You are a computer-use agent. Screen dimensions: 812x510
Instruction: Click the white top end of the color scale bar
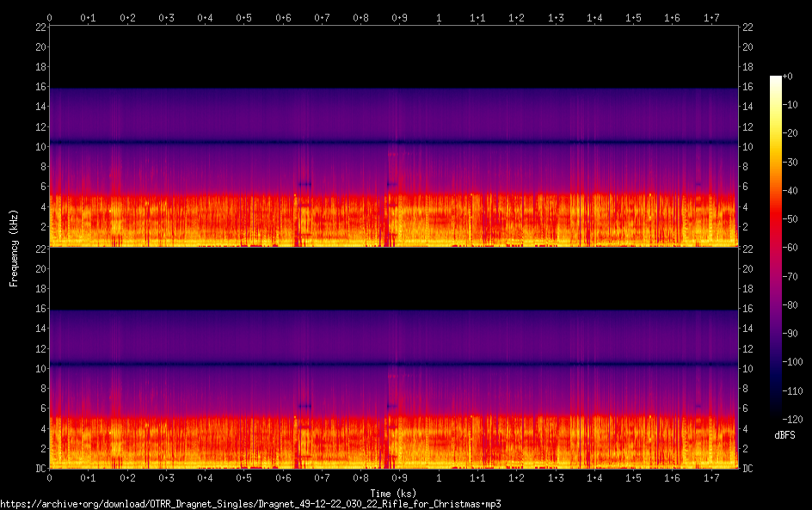(x=776, y=80)
